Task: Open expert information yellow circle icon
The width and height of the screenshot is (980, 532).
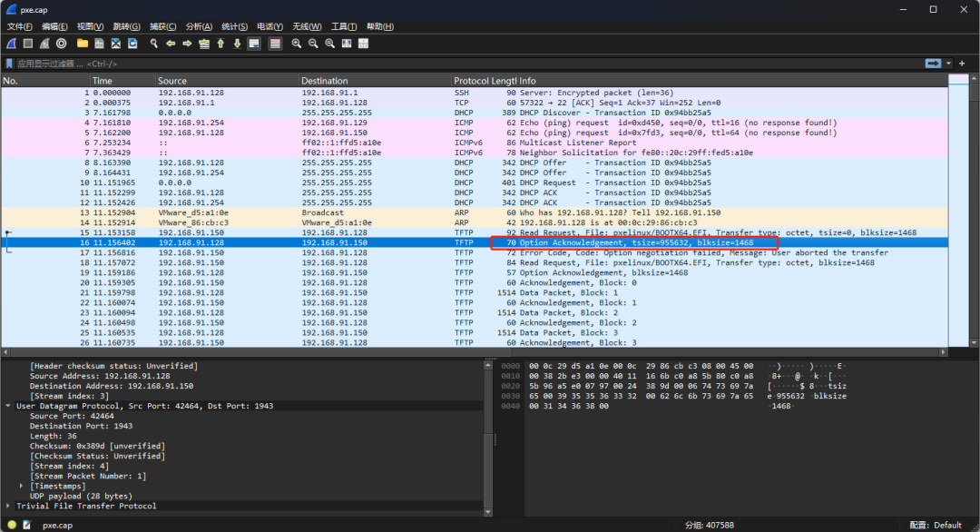Action: click(x=12, y=525)
